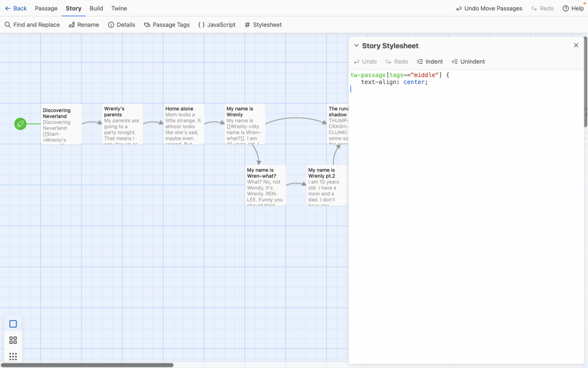This screenshot has width=588, height=368.
Task: Open the story Details dialog
Action: 121,25
